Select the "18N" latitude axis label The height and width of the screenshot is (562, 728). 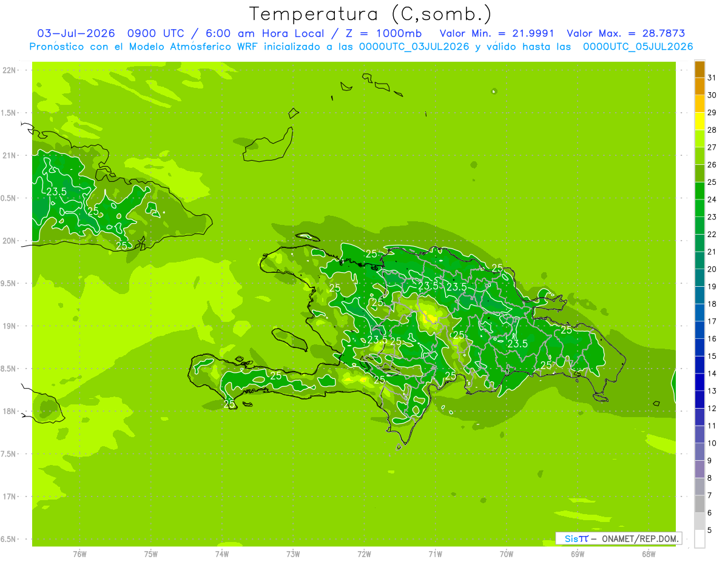(x=10, y=411)
